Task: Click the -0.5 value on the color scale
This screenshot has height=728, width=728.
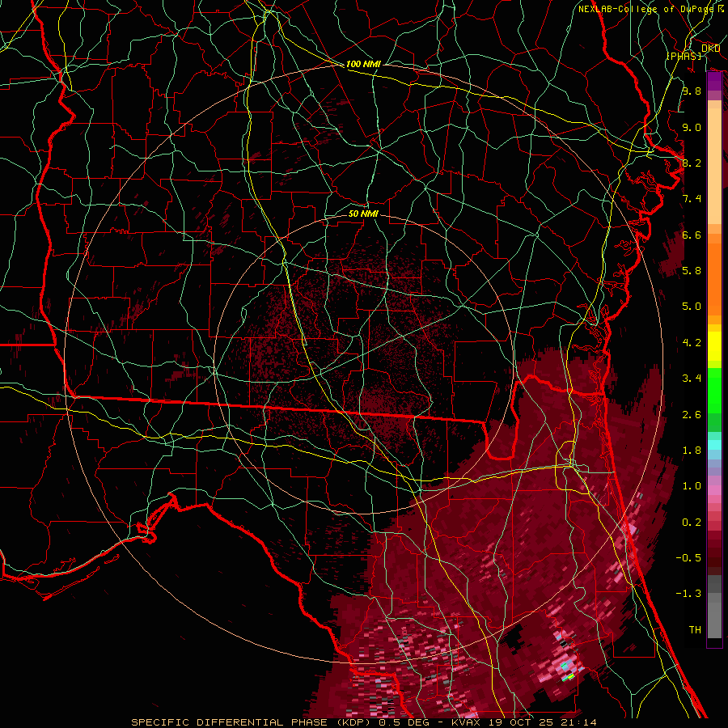Action: [x=688, y=558]
